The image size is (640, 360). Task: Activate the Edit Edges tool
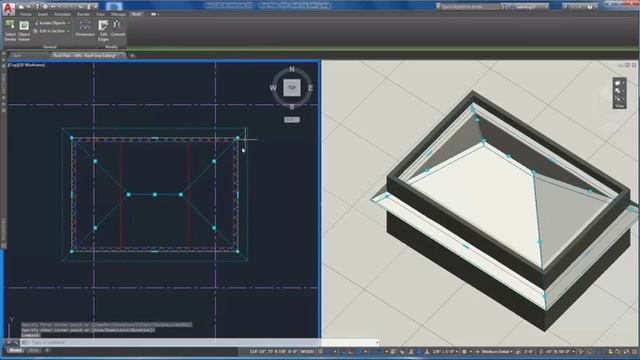pos(103,30)
